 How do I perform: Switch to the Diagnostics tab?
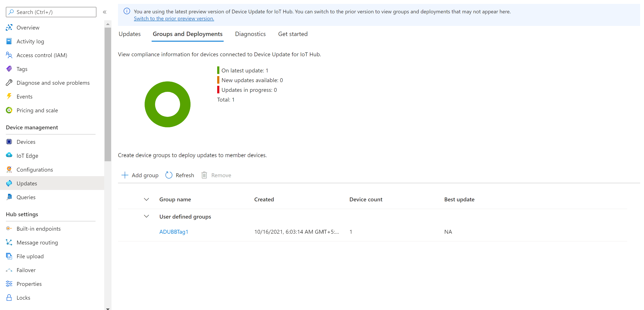point(250,34)
